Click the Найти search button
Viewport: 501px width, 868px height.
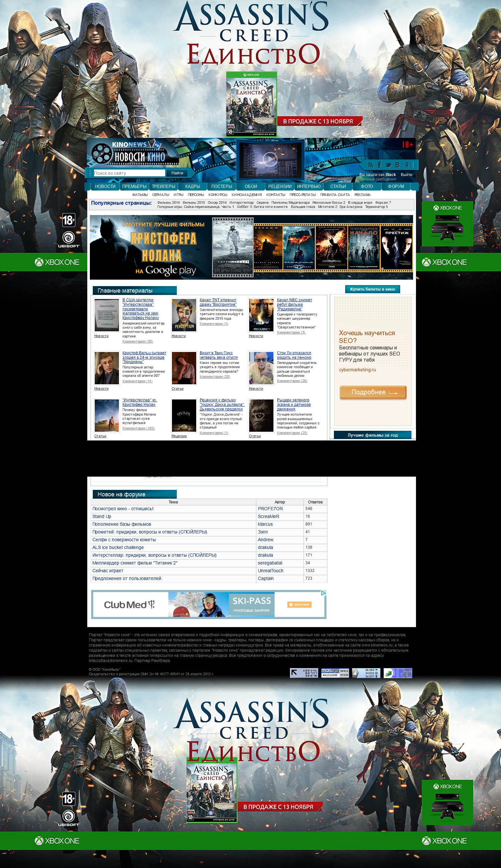pos(177,173)
